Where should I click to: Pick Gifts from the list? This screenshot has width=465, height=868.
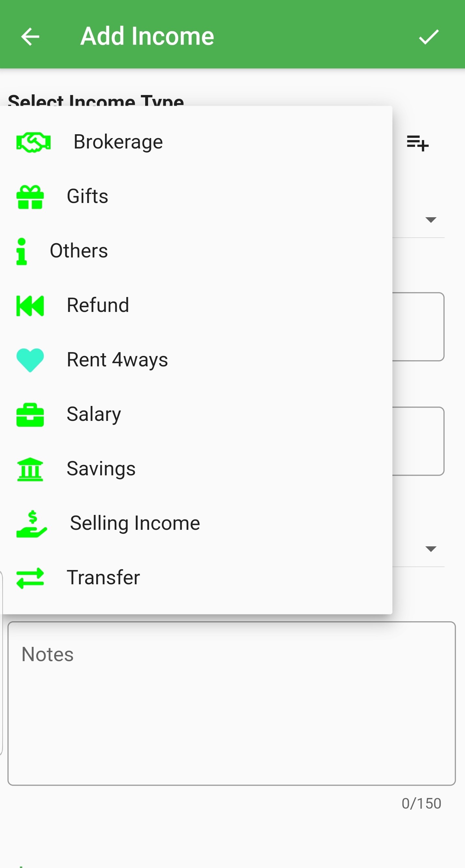coord(87,196)
